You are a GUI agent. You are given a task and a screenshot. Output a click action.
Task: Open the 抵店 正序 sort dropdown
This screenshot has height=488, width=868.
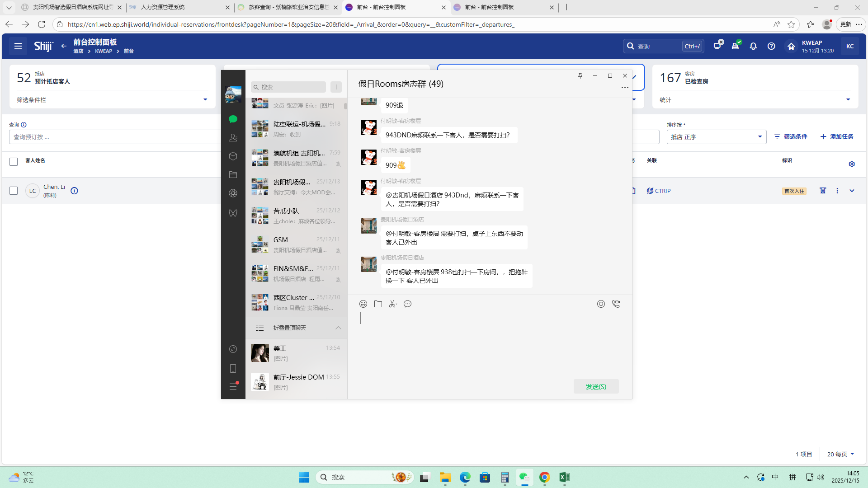(716, 137)
